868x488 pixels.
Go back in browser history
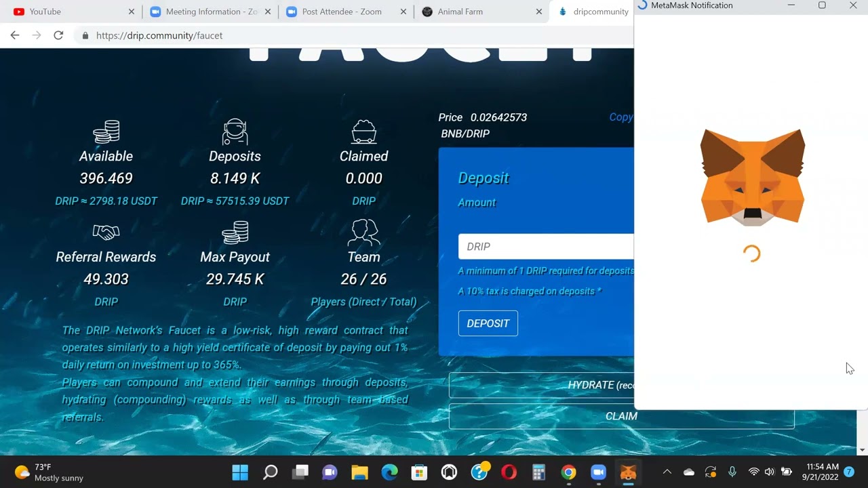click(x=15, y=35)
